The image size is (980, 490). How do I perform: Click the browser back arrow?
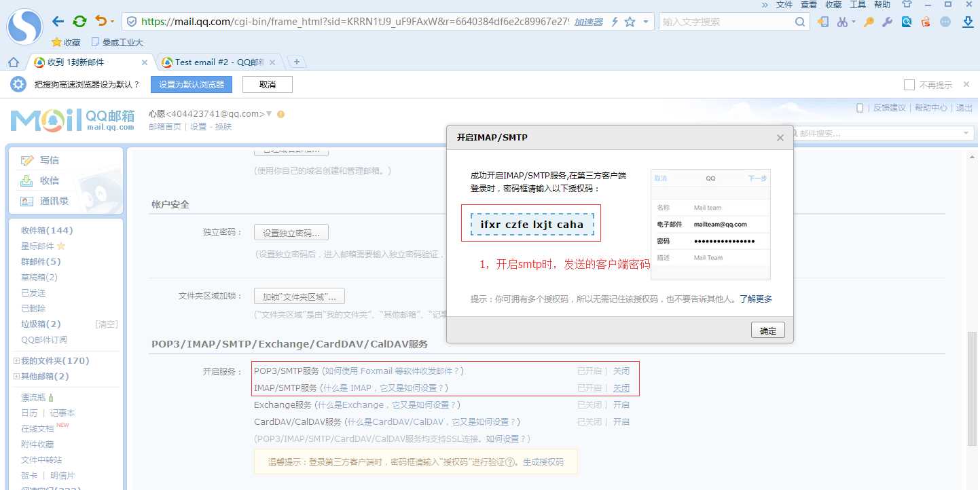(58, 22)
